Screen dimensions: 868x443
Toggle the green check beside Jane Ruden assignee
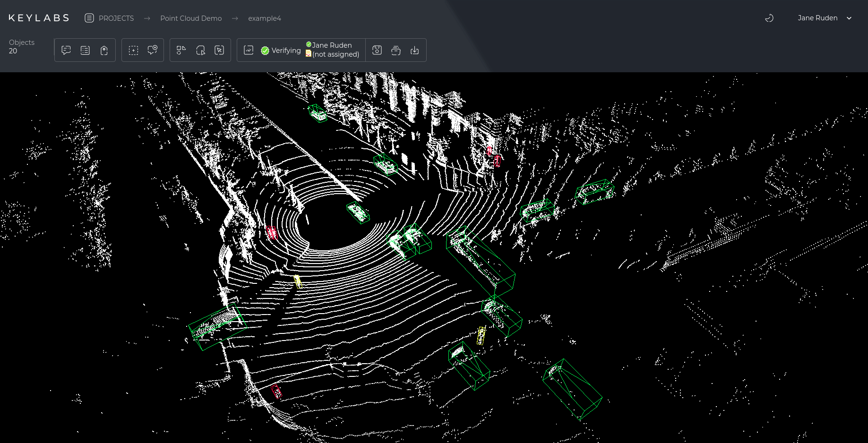[x=309, y=44]
